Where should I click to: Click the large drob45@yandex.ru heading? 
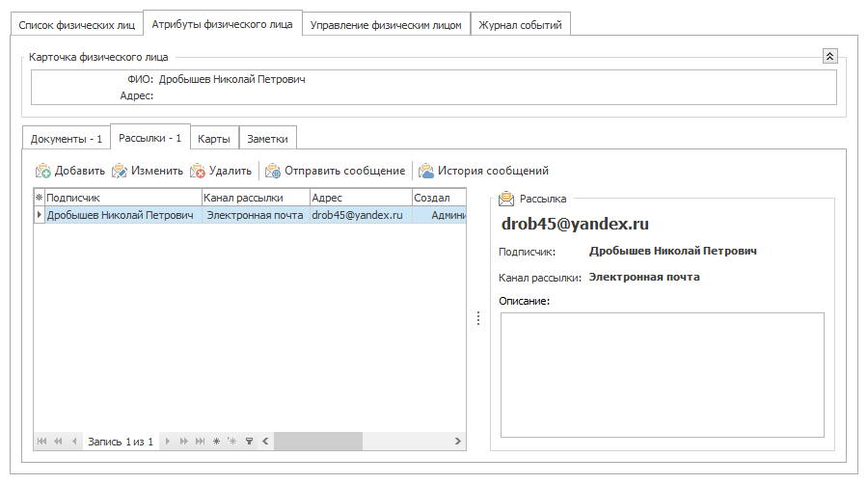(x=575, y=224)
